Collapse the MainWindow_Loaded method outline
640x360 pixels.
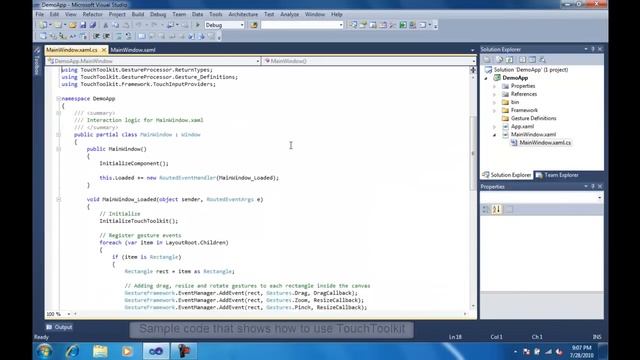(58, 200)
